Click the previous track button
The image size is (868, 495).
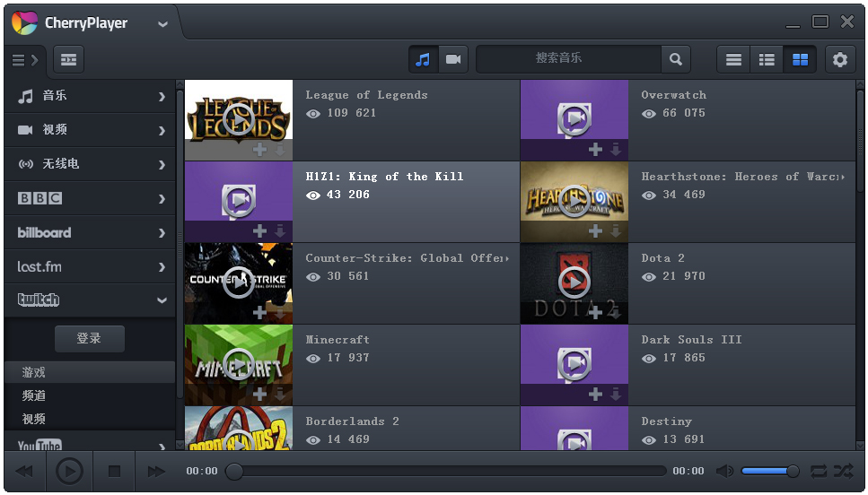[x=24, y=472]
